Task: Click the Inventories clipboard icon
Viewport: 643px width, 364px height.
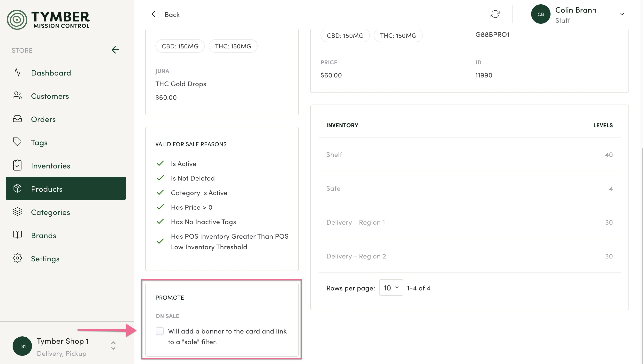Action: [x=17, y=166]
